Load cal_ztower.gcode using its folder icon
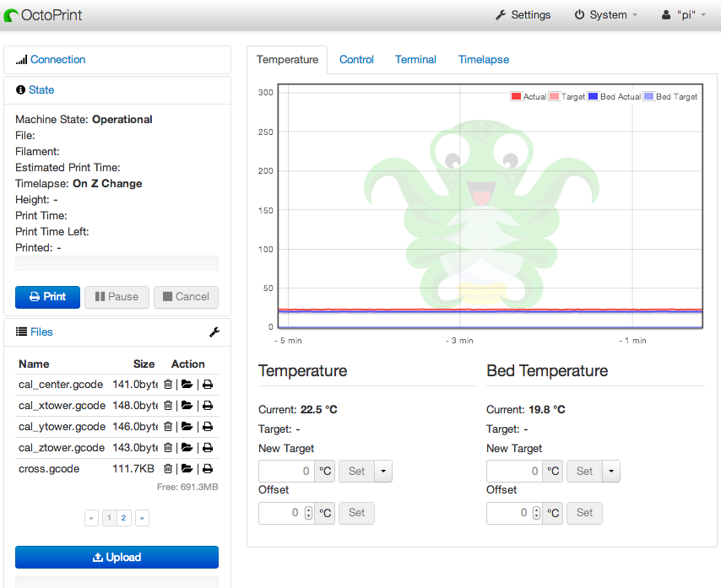This screenshot has width=721, height=588. (x=187, y=448)
